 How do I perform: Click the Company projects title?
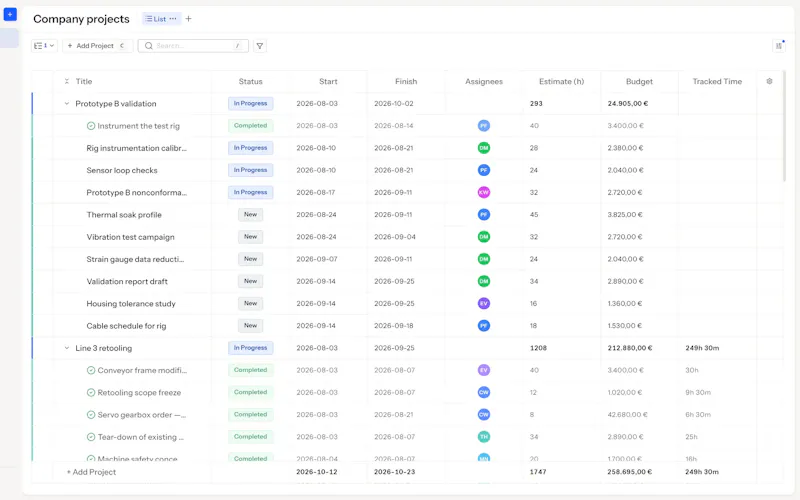pyautogui.click(x=82, y=19)
